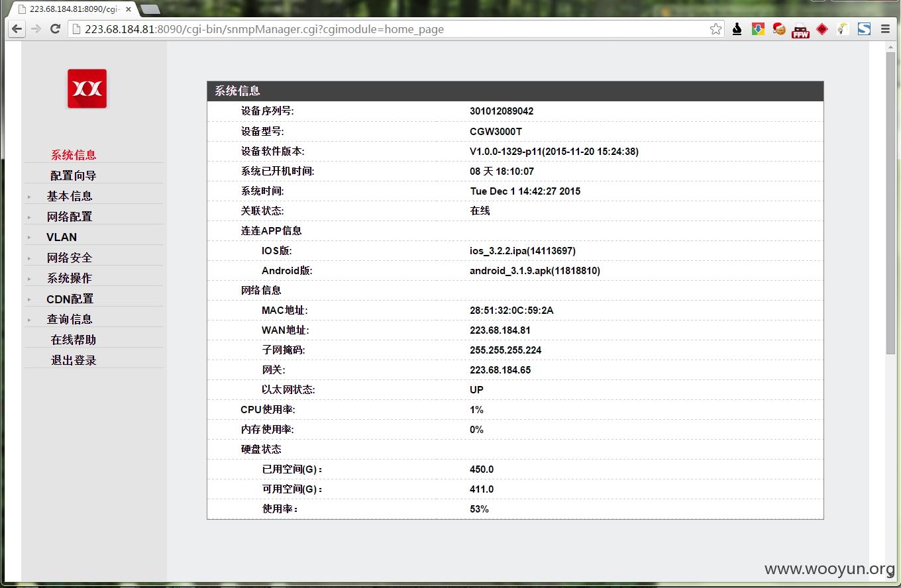Expand the VLAN menu arrow
This screenshot has height=588, width=901.
(29, 238)
